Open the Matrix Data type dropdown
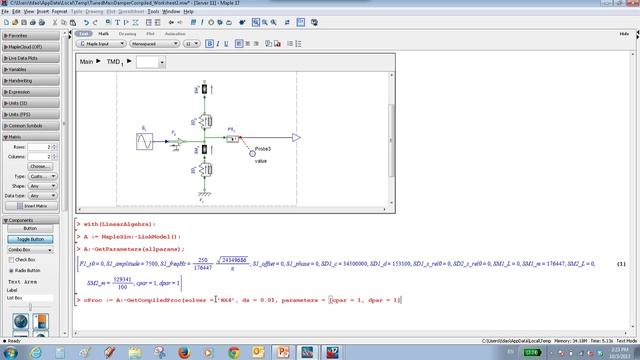 click(42, 196)
